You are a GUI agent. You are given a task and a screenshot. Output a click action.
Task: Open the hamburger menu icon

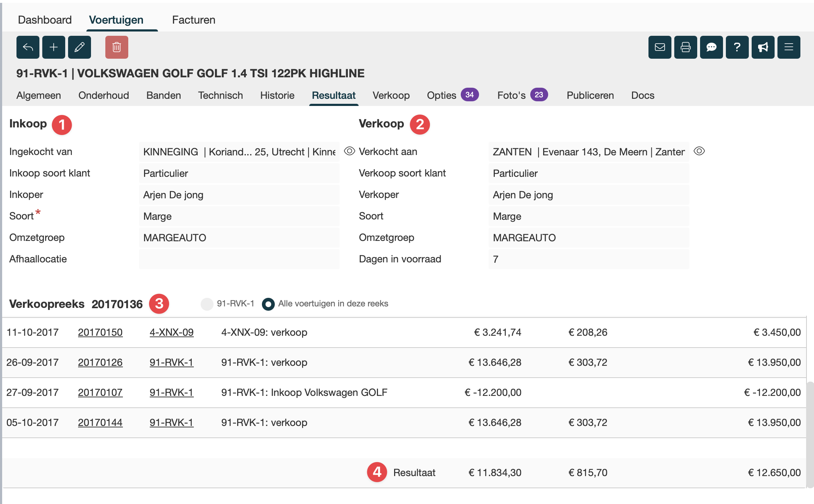(x=789, y=47)
